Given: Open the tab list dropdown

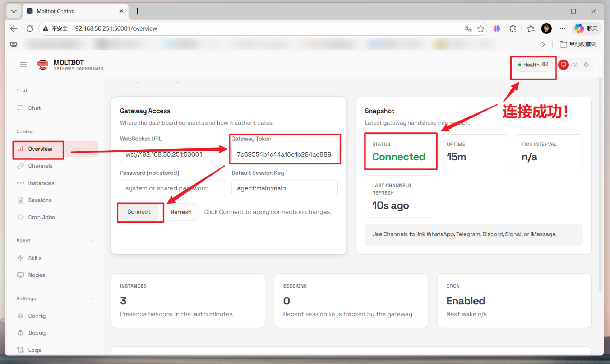Looking at the screenshot, I should (14, 11).
